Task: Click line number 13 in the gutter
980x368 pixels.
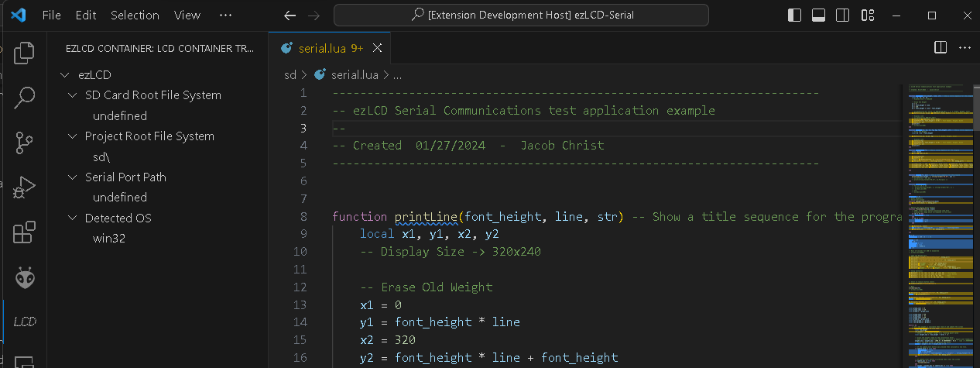Action: (x=300, y=305)
